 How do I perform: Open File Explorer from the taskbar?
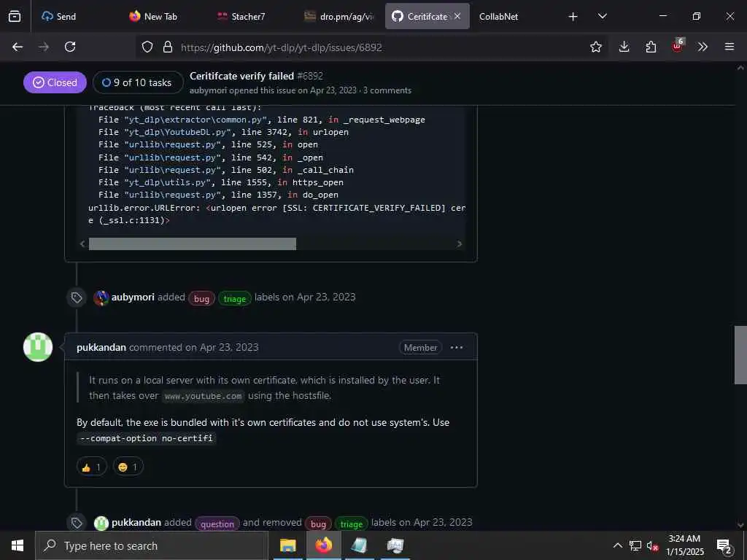(287, 545)
